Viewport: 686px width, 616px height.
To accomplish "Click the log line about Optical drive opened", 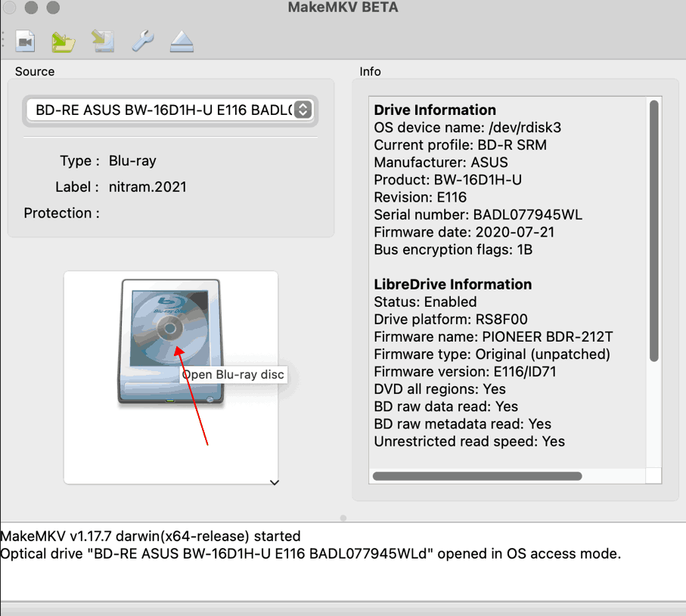I will click(310, 553).
